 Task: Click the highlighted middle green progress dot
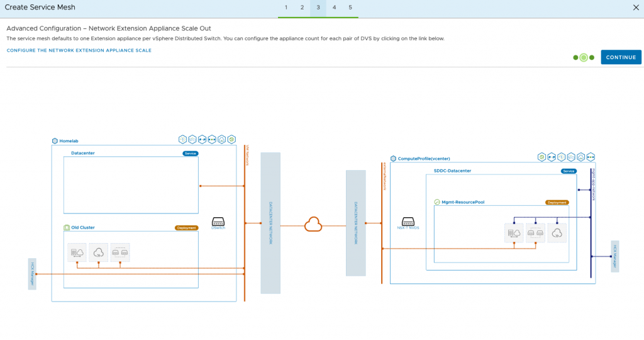[584, 57]
